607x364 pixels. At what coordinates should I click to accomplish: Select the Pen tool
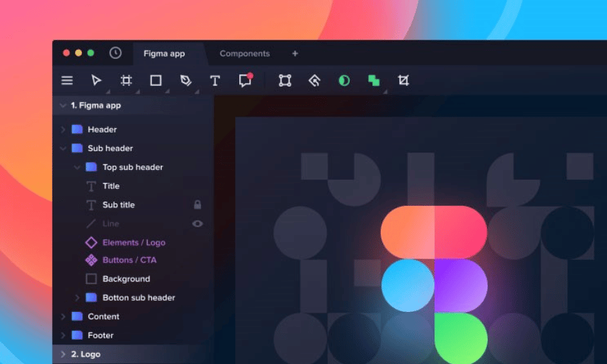(185, 80)
